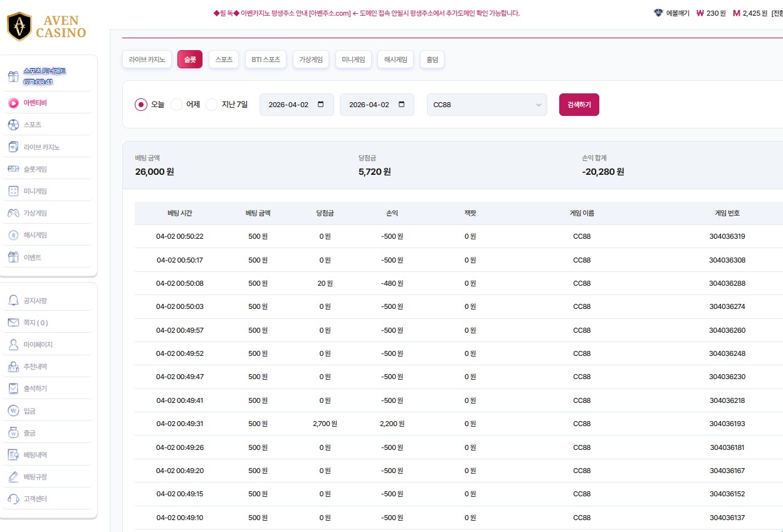The width and height of the screenshot is (783, 532).
Task: Open the start date calendar picker
Action: click(322, 105)
